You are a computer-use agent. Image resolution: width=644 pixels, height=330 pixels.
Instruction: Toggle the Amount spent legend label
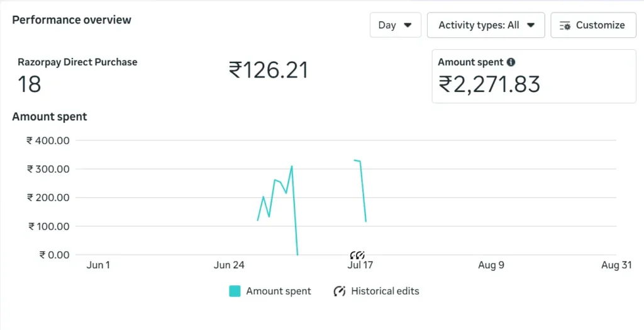279,291
